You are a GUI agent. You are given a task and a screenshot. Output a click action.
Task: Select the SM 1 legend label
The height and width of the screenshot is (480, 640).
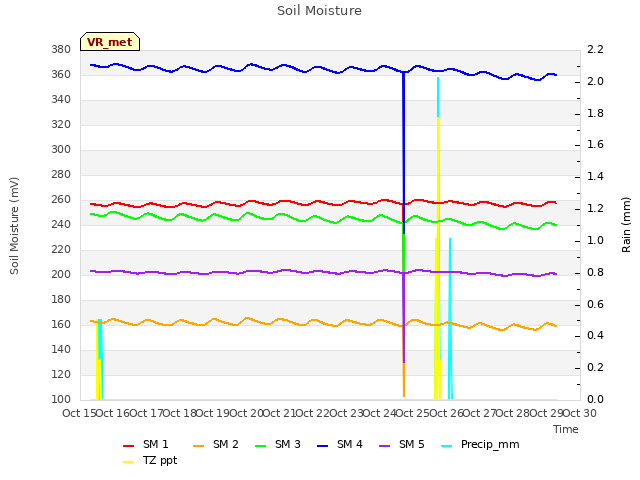click(156, 444)
